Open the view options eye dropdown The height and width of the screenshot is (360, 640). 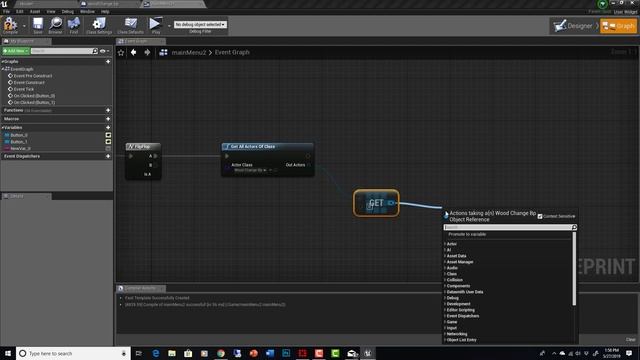tap(104, 51)
